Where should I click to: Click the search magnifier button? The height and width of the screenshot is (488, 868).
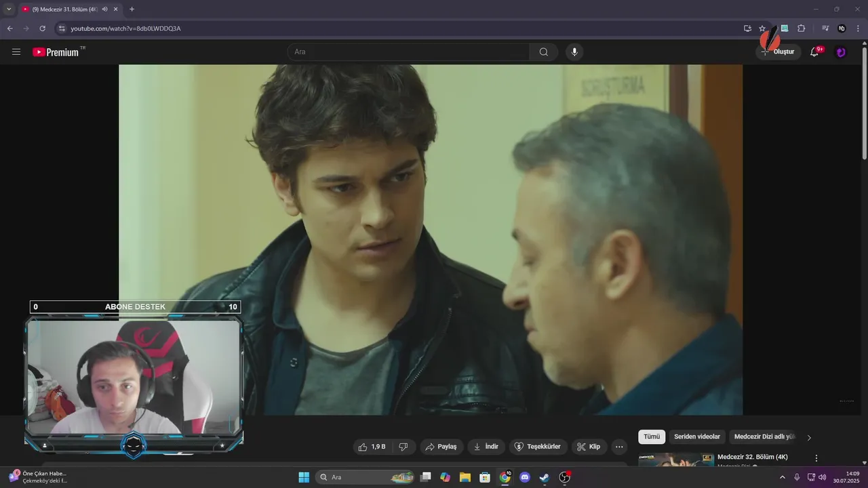click(x=544, y=52)
